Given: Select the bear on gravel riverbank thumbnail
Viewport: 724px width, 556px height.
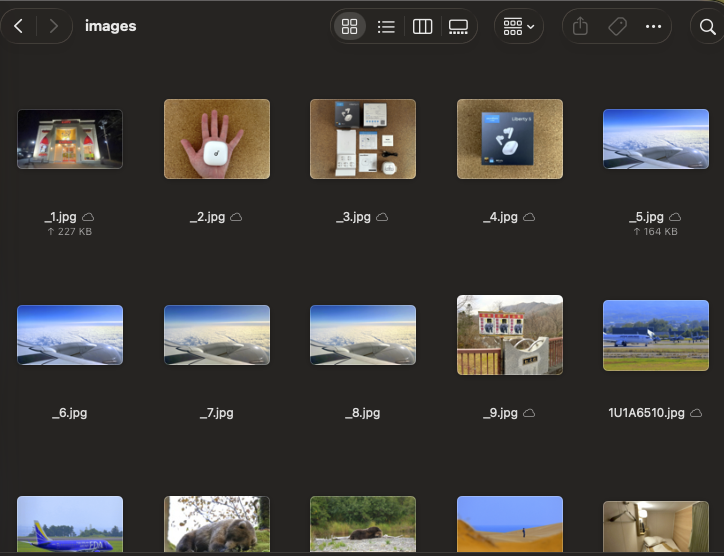Looking at the screenshot, I should tap(363, 524).
